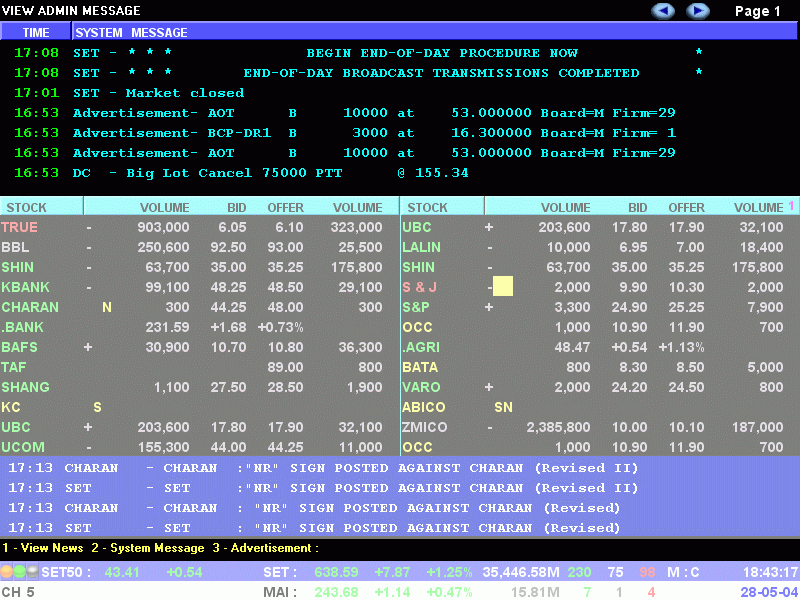Click the green status ball beside SET50
800x600 pixels.
[19, 571]
